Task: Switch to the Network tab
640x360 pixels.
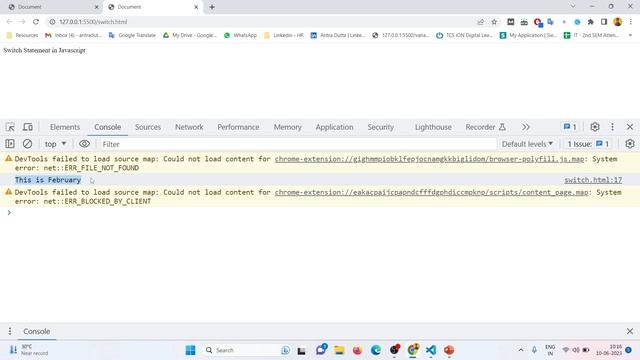Action: [189, 127]
